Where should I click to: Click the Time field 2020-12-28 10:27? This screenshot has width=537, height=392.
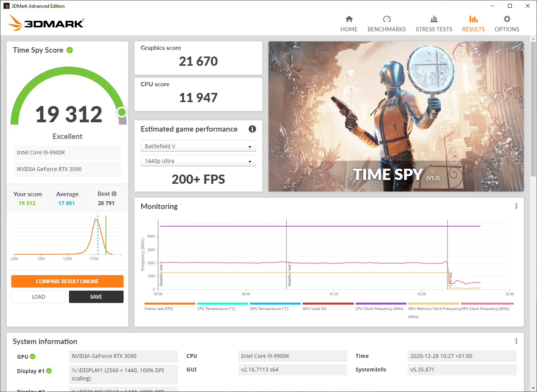click(462, 356)
